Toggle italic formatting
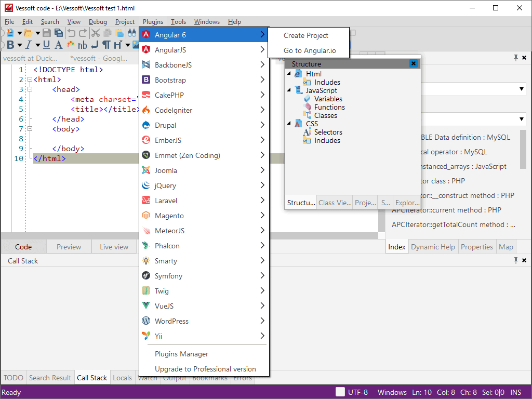The height and width of the screenshot is (399, 532). coord(29,45)
